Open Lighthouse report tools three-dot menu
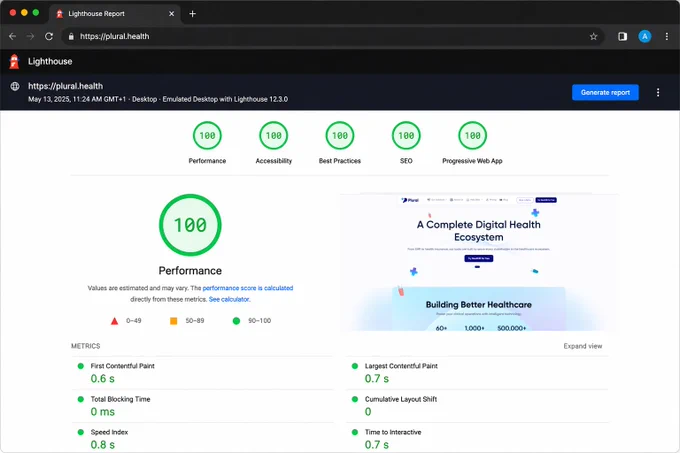This screenshot has width=680, height=453. (x=658, y=92)
